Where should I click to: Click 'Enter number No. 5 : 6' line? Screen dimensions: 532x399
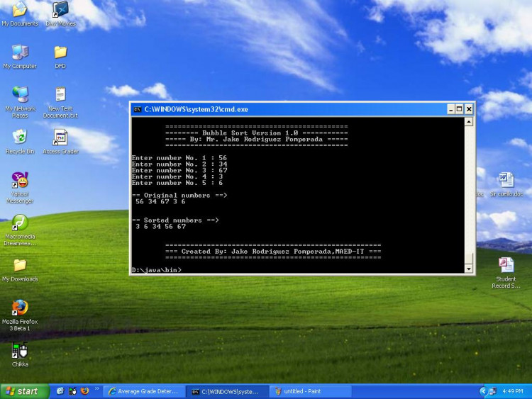(x=177, y=183)
